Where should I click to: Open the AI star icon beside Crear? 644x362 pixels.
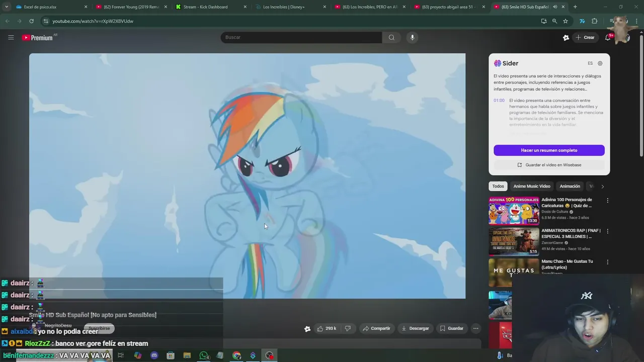click(x=566, y=37)
